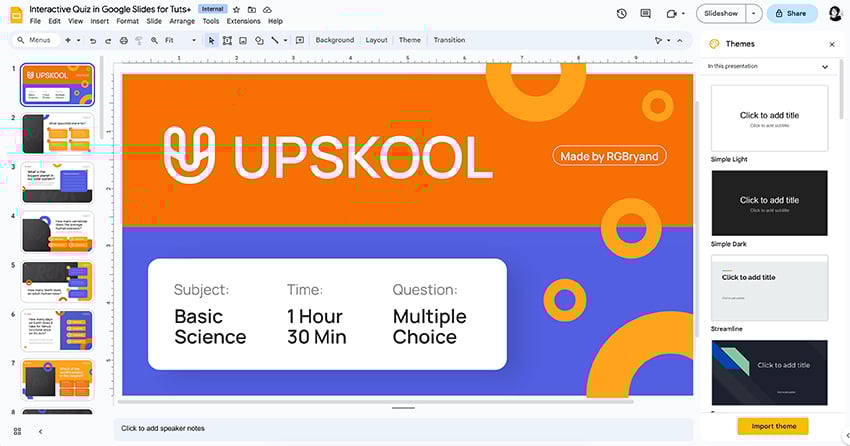
Task: Open version history clock icon
Action: coord(622,14)
